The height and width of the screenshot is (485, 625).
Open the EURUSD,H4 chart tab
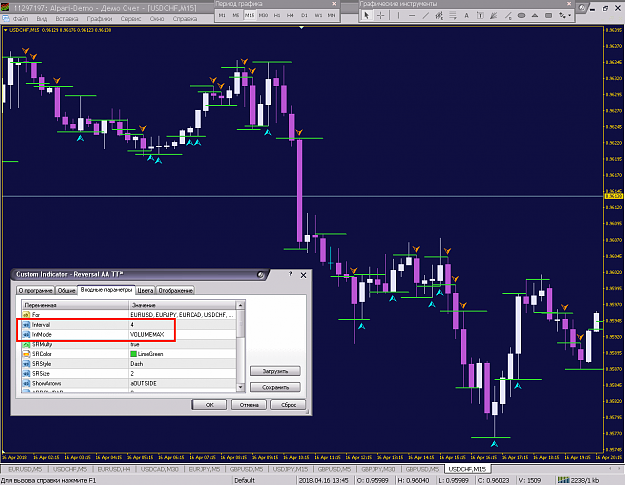point(114,469)
